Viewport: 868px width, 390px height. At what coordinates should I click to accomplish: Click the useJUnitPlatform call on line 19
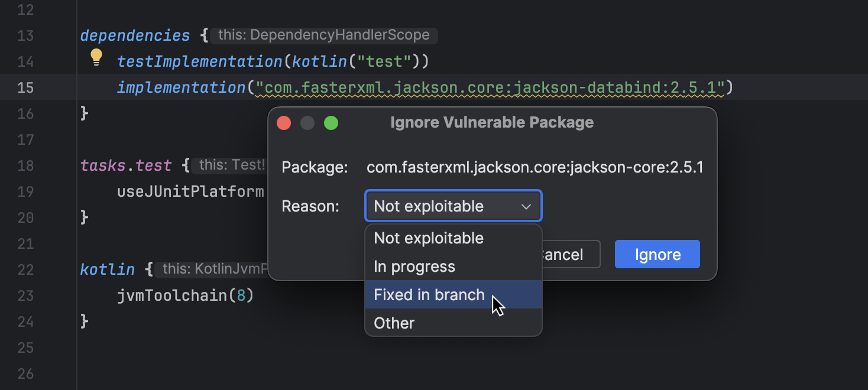[190, 191]
